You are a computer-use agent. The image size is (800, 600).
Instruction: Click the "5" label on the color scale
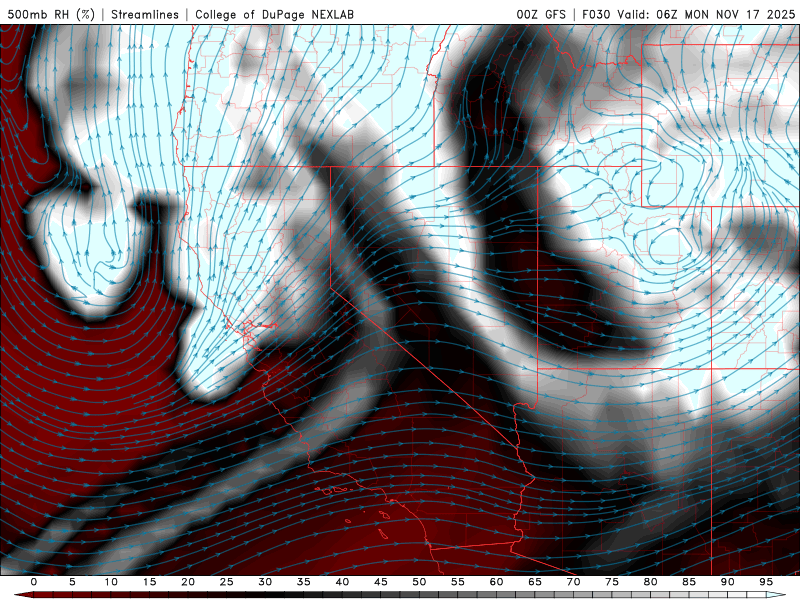(72, 582)
